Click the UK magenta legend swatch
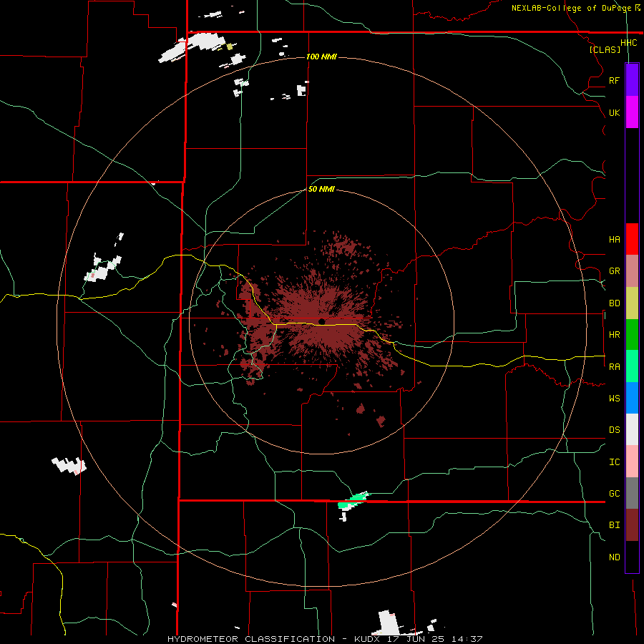This screenshot has width=644, height=644. (632, 112)
